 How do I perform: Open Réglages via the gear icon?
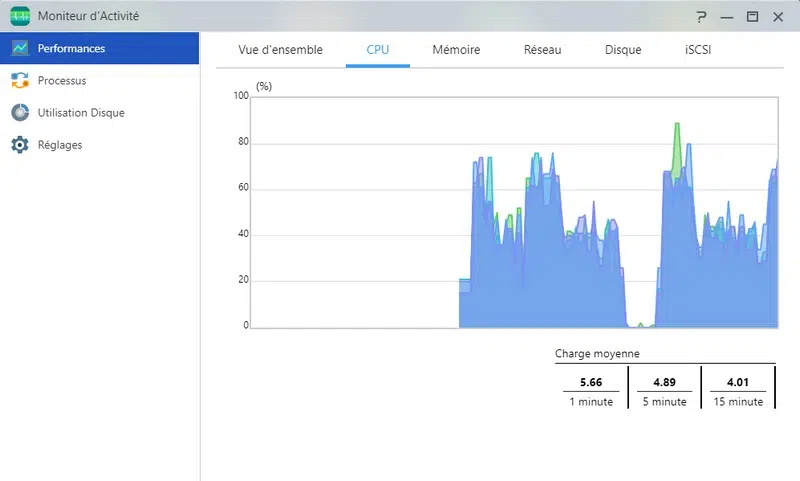click(x=20, y=145)
